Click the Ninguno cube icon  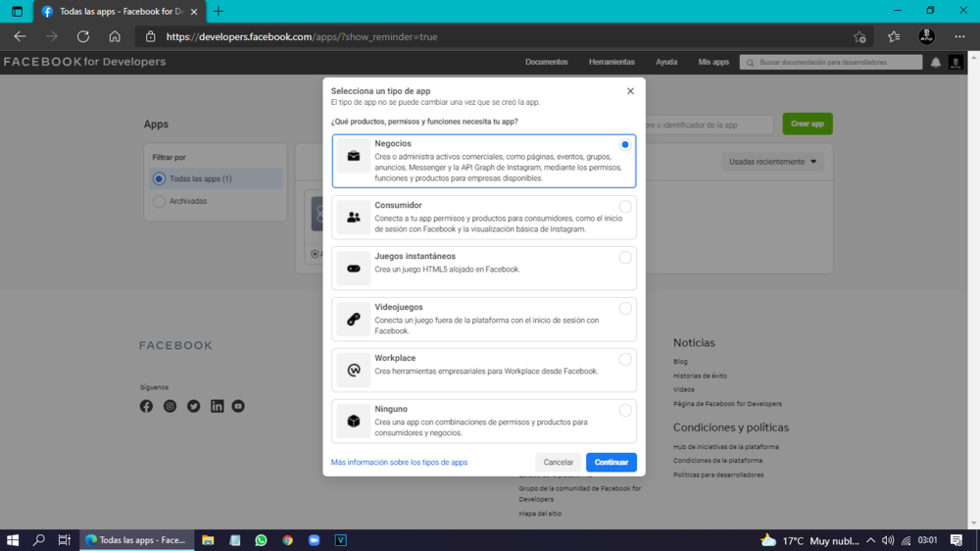tap(354, 421)
